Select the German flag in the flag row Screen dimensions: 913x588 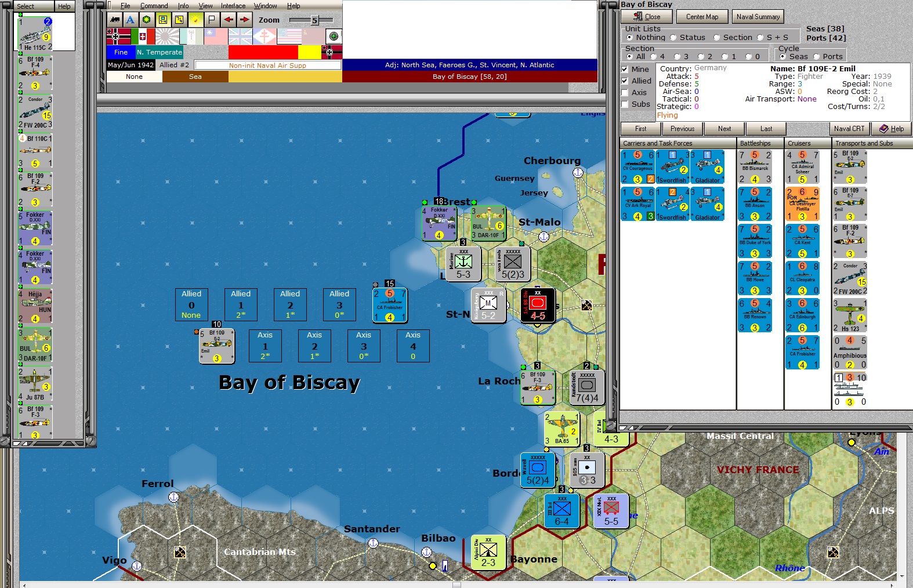(118, 37)
